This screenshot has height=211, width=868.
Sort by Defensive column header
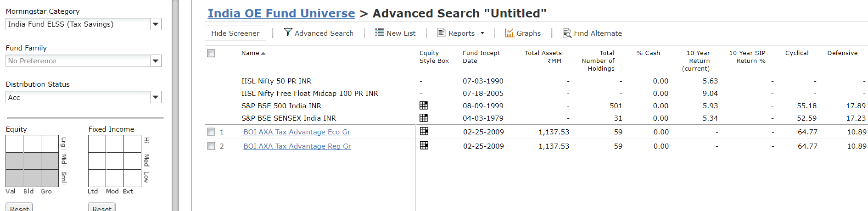click(842, 53)
